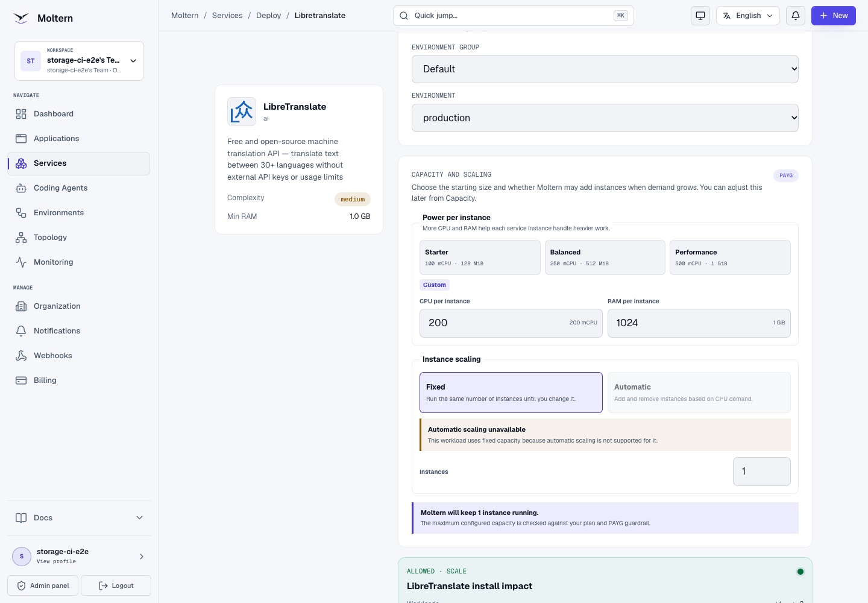
Task: Open the Environment Group dropdown
Action: click(x=605, y=69)
